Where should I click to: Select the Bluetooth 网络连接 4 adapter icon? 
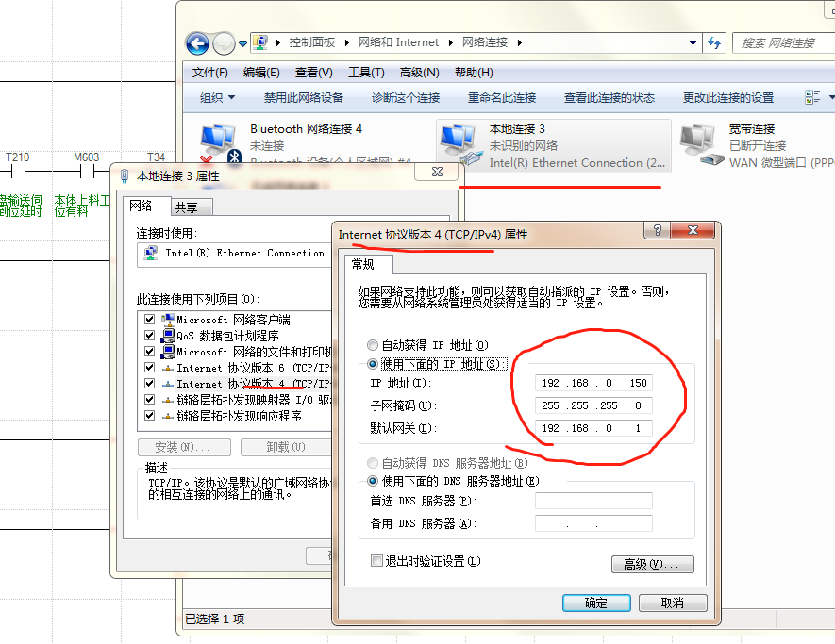tap(218, 144)
